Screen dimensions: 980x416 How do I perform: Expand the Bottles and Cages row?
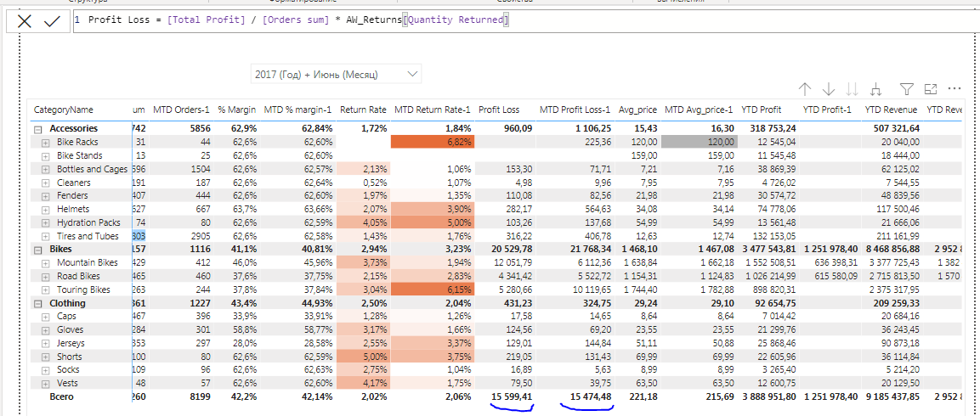45,169
